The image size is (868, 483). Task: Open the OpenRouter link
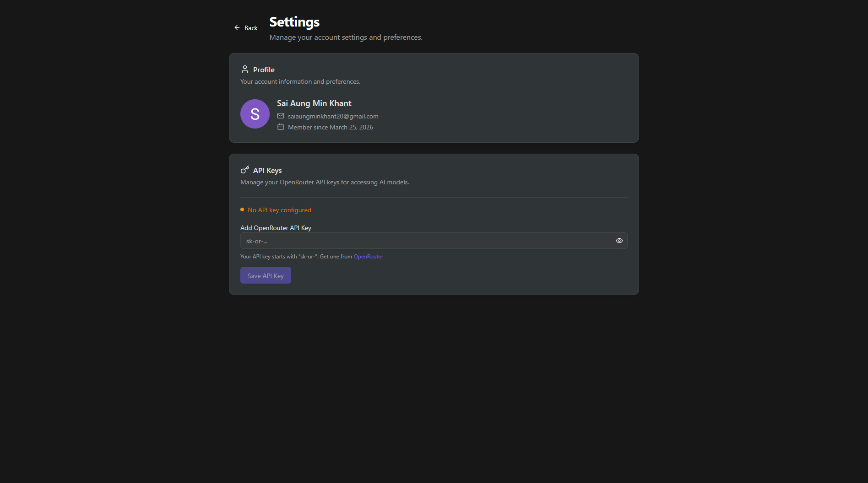pyautogui.click(x=369, y=257)
